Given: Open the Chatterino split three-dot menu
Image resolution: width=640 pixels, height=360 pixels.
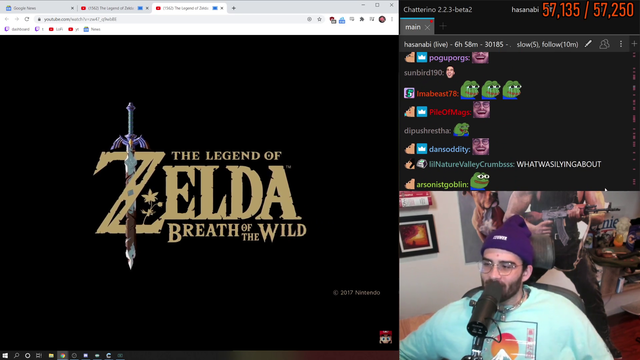Looking at the screenshot, I should [621, 44].
